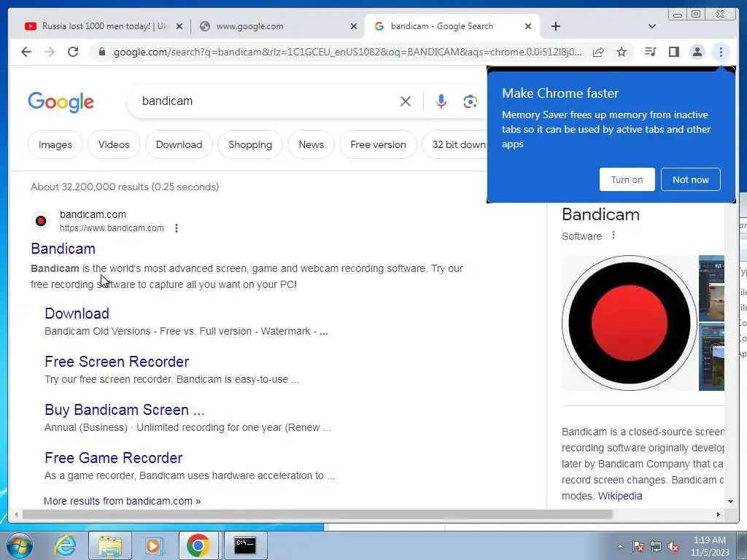Turn on Memory Saver

(x=627, y=179)
